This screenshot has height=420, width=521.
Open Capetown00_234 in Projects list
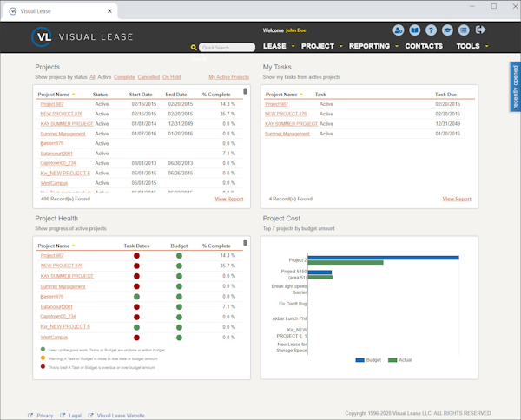58,163
